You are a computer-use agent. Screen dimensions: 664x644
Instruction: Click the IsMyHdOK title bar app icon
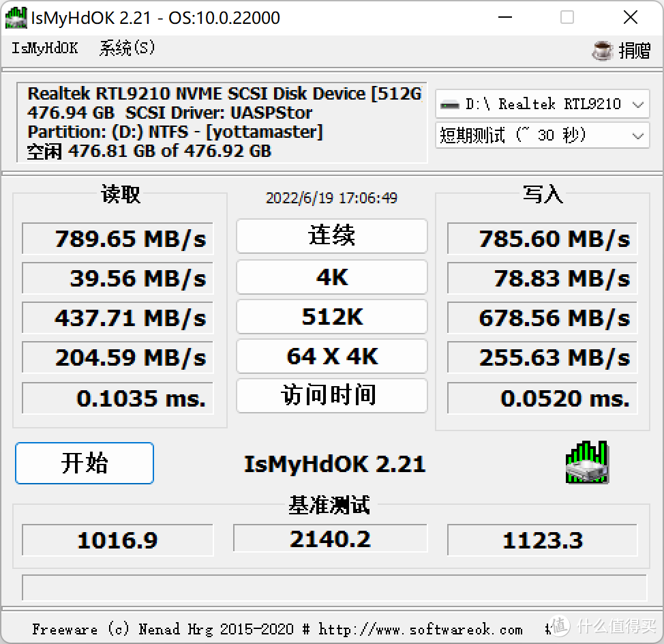(x=16, y=18)
